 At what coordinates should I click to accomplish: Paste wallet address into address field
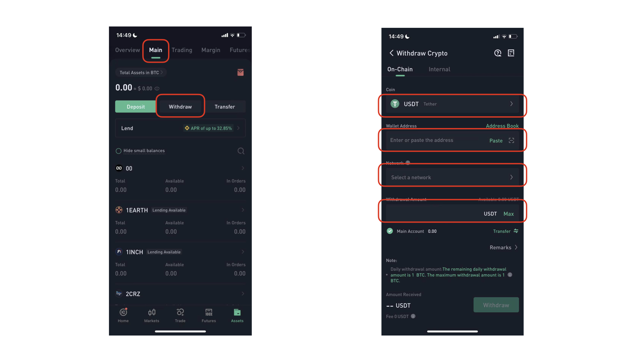click(x=496, y=140)
